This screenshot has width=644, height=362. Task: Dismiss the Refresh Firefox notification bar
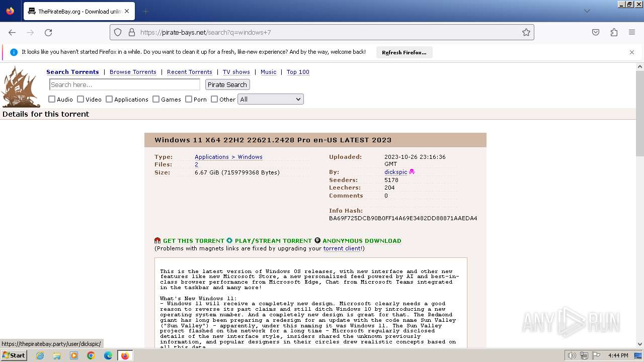(x=632, y=52)
